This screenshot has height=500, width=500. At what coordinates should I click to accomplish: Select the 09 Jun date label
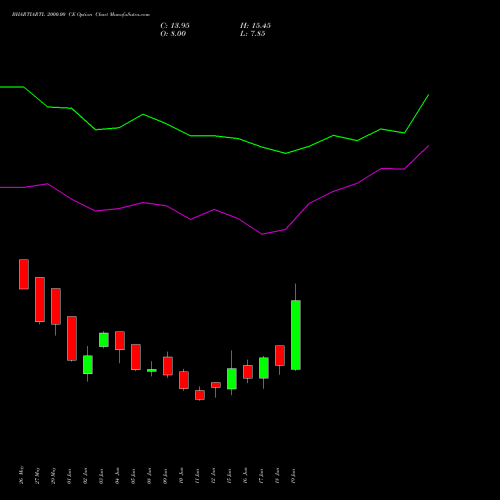pyautogui.click(x=166, y=476)
